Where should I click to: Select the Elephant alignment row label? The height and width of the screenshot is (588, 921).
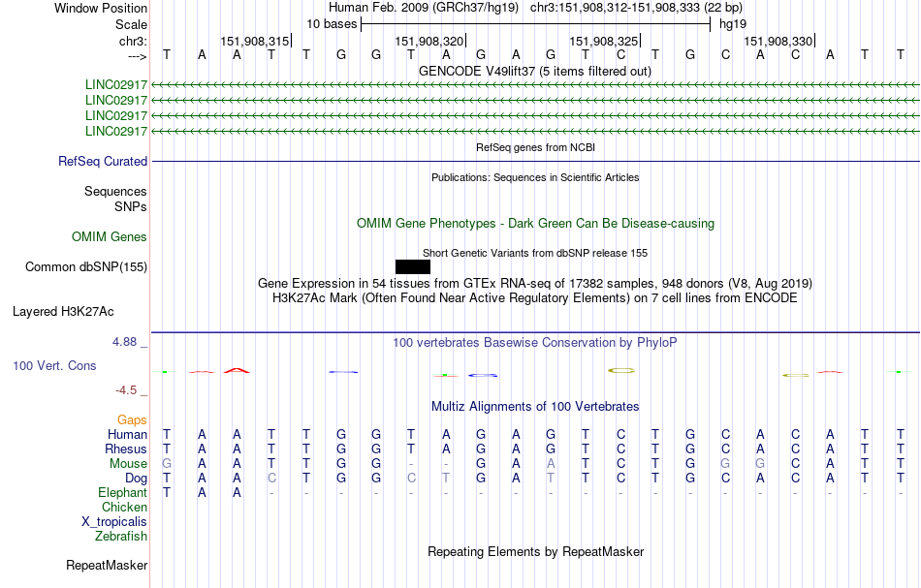[123, 493]
